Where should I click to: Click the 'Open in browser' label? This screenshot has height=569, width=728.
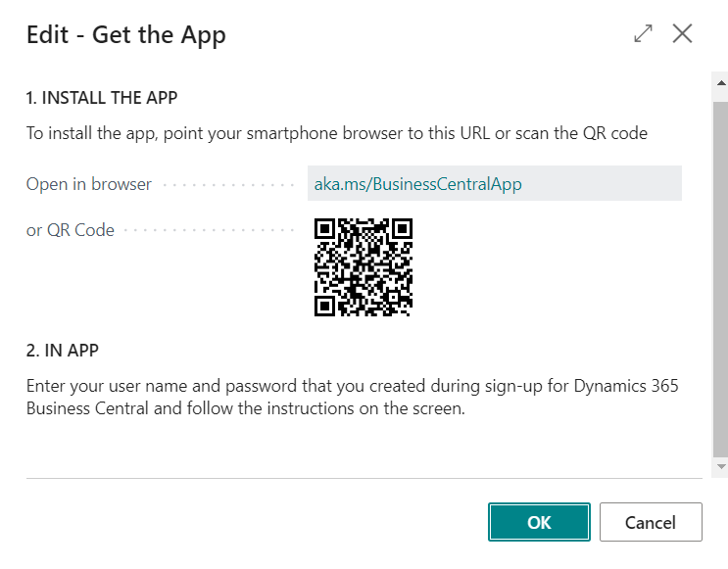[x=89, y=184]
